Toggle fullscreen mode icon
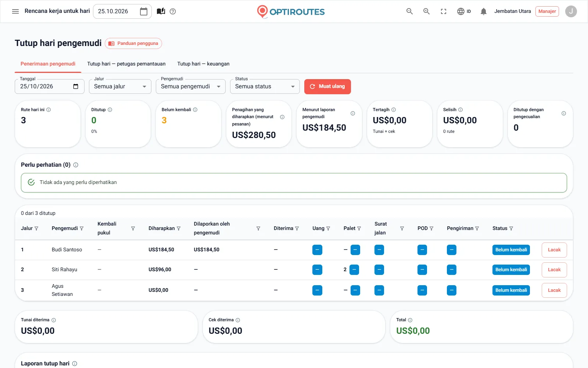This screenshot has height=368, width=588. click(444, 11)
